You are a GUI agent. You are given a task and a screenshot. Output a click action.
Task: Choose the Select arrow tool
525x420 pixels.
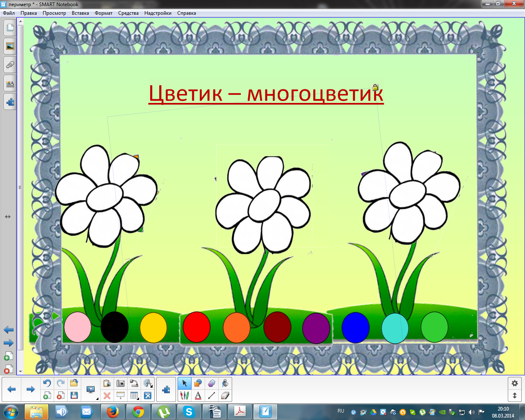point(185,383)
